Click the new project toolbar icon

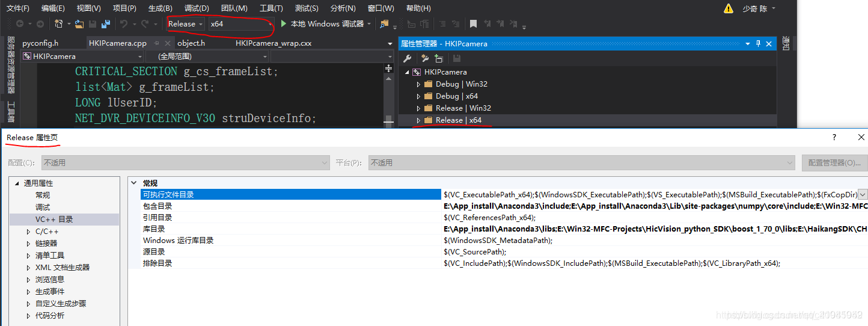[58, 24]
